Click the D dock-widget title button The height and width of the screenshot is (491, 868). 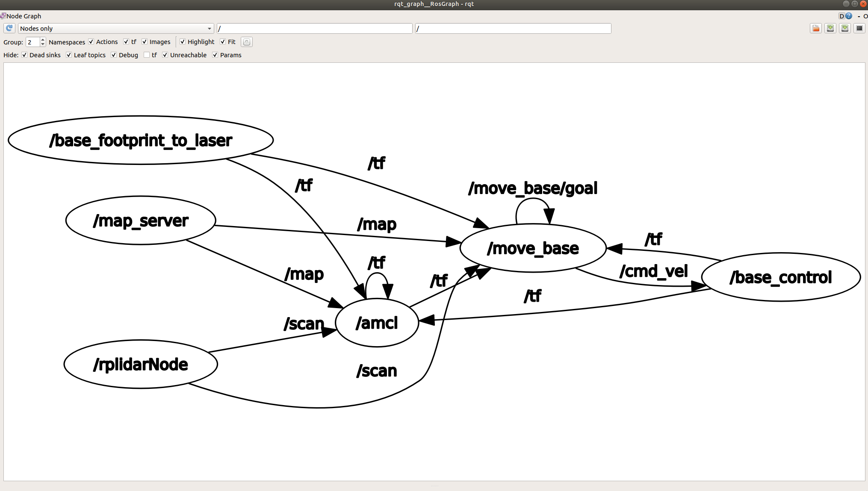coord(841,16)
